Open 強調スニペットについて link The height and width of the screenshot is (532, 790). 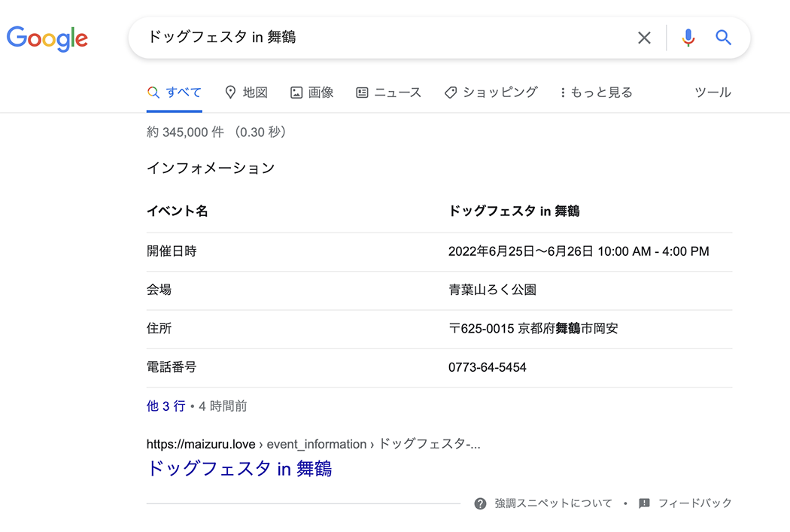point(553,503)
